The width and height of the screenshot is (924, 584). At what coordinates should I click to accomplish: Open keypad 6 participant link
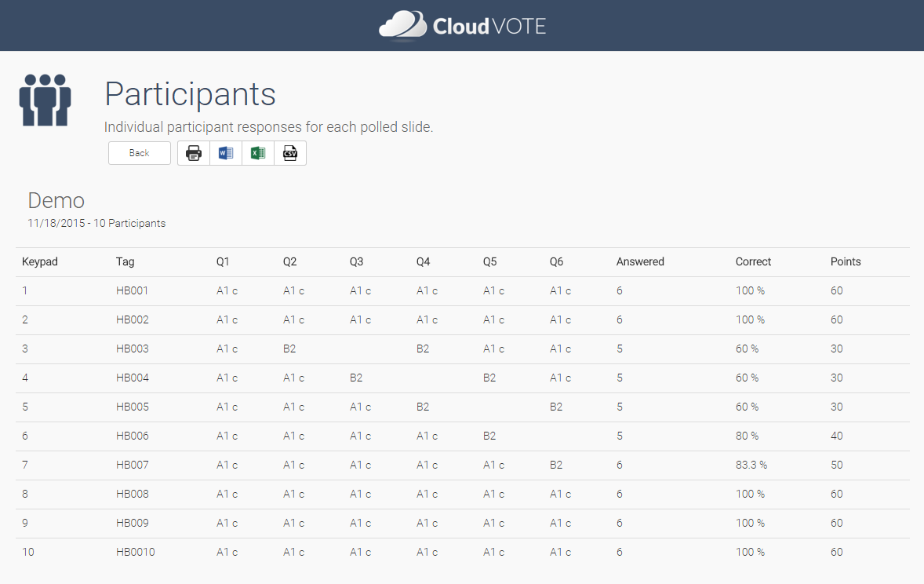25,436
